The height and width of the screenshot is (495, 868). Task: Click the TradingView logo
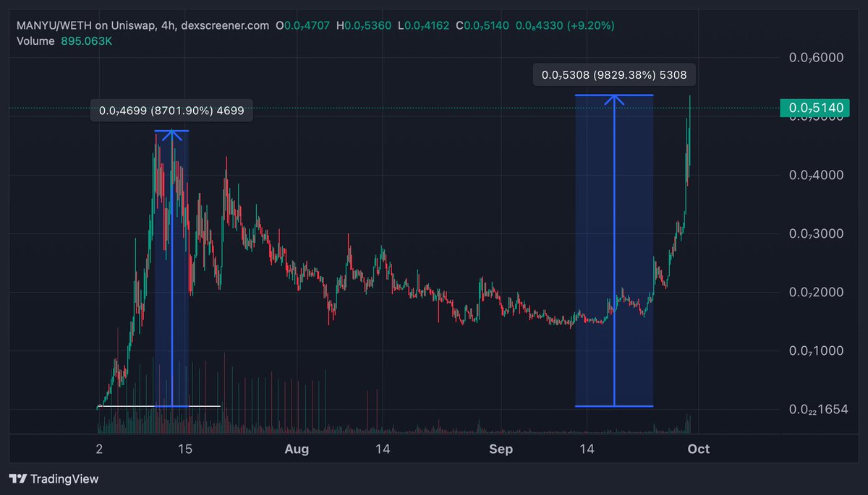(x=54, y=478)
